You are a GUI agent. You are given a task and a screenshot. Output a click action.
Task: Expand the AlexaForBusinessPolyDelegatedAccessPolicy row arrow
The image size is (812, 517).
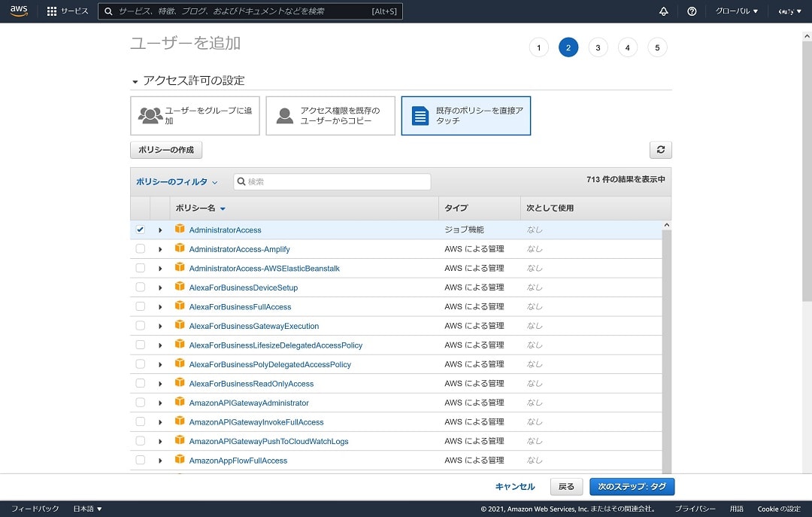[x=160, y=364]
